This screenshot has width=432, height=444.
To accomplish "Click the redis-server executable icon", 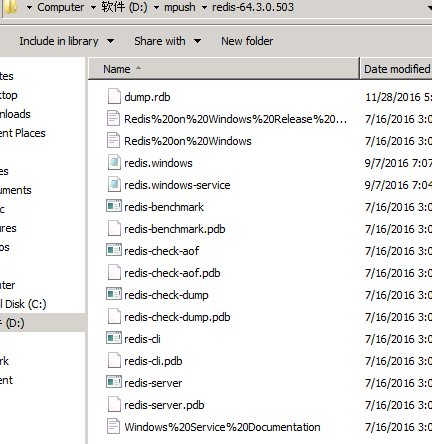I will (x=114, y=383).
